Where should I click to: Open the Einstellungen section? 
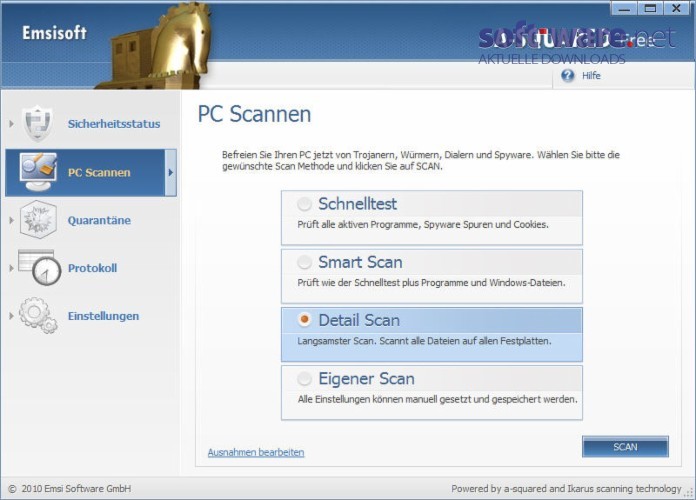click(103, 316)
